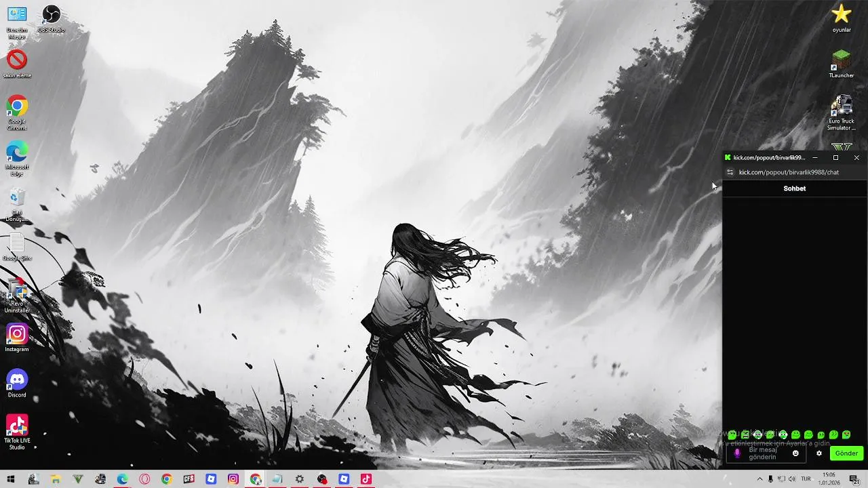This screenshot has height=488, width=868.
Task: Select the Sohbet chat header
Action: [x=795, y=188]
